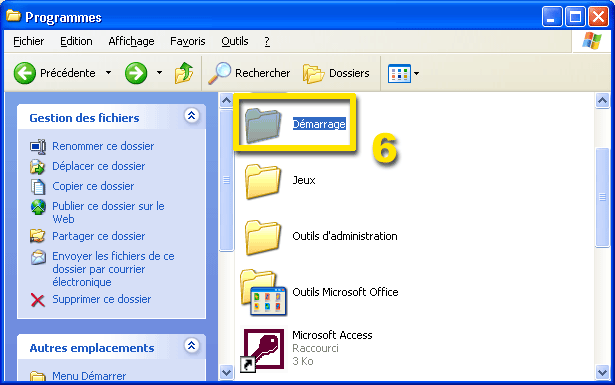Image resolution: width=615 pixels, height=385 pixels.
Task: Click the Windows flag logo
Action: pyautogui.click(x=592, y=41)
